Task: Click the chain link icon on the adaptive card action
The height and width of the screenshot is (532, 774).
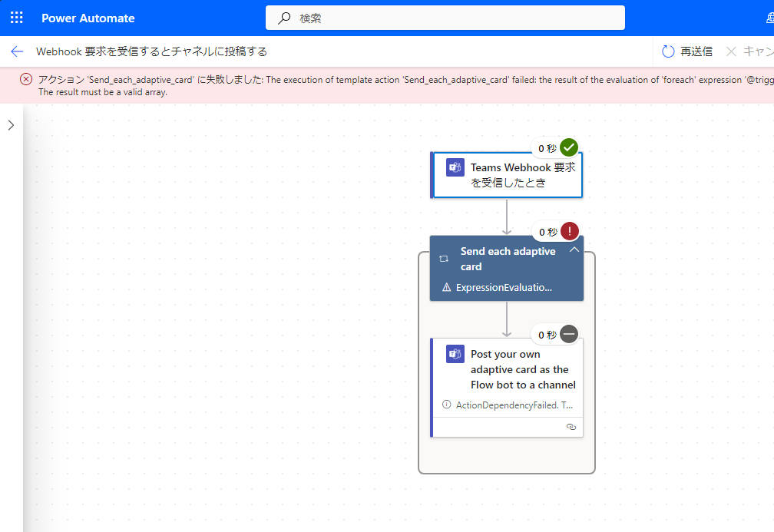Action: click(571, 426)
